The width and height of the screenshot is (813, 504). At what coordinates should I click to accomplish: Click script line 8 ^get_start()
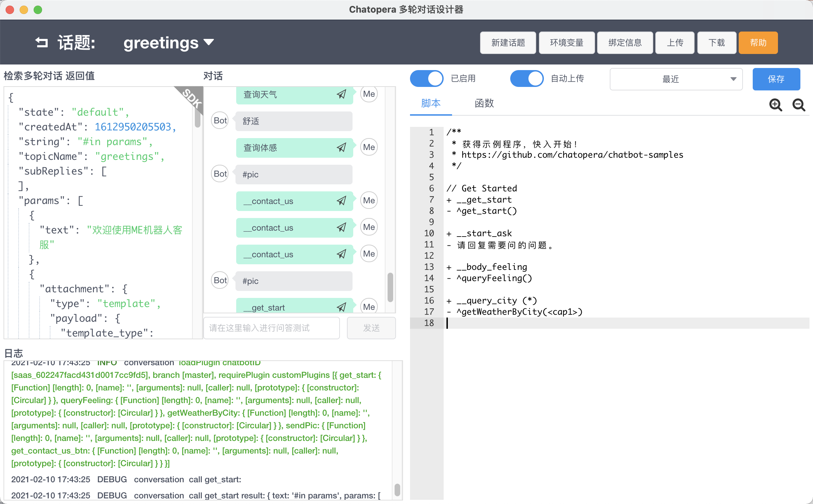pyautogui.click(x=481, y=211)
